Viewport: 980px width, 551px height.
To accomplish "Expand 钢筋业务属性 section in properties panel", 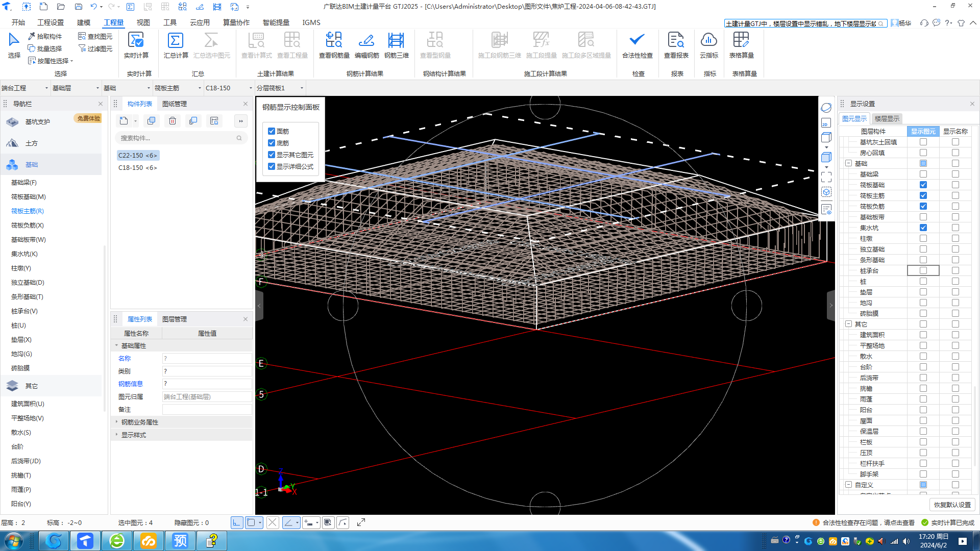I will tap(117, 422).
